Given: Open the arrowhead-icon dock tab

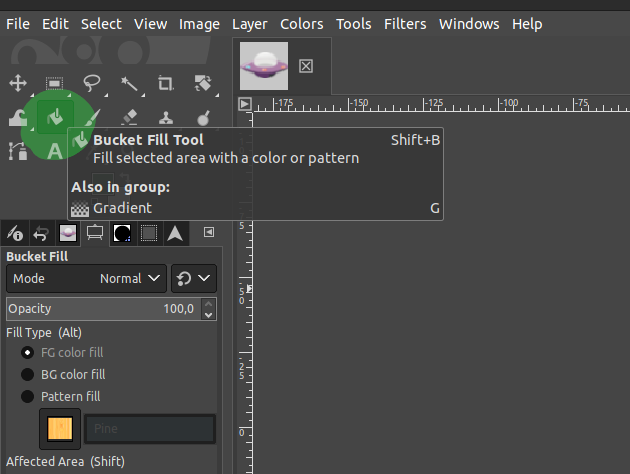Looking at the screenshot, I should [x=175, y=233].
